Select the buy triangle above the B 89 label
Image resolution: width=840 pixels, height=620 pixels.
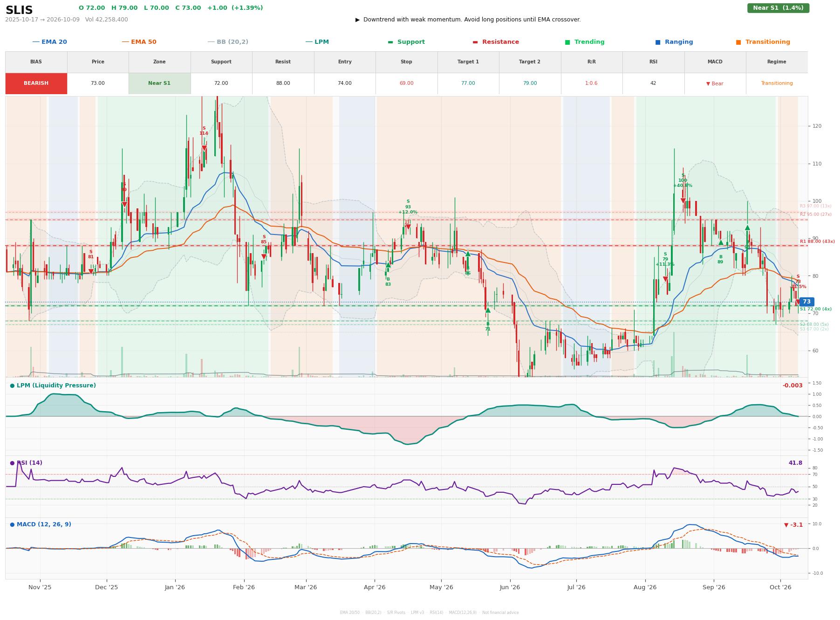tap(721, 242)
